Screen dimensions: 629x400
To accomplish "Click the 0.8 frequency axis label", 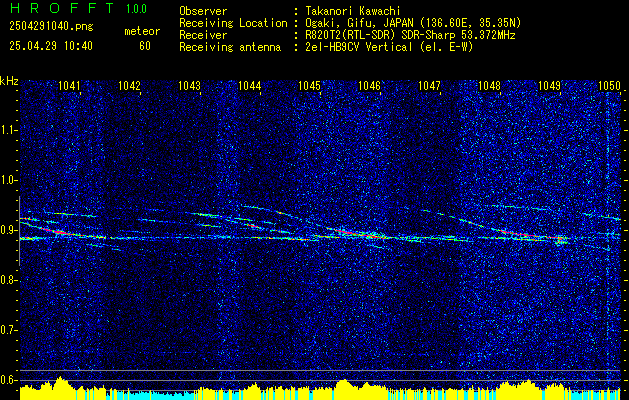I will coord(9,280).
